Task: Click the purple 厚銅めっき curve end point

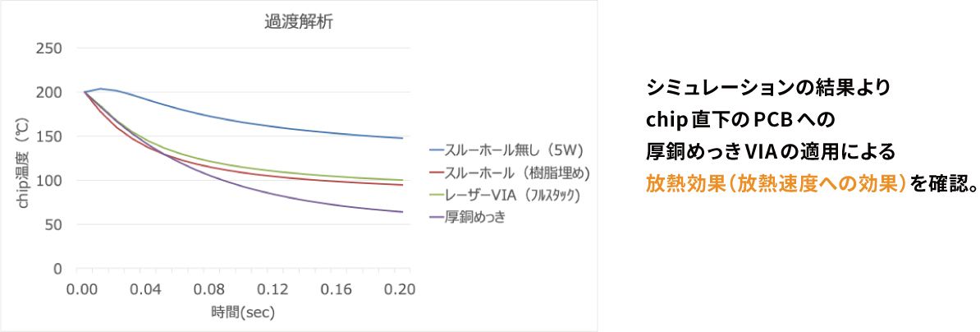Action: pyautogui.click(x=402, y=211)
